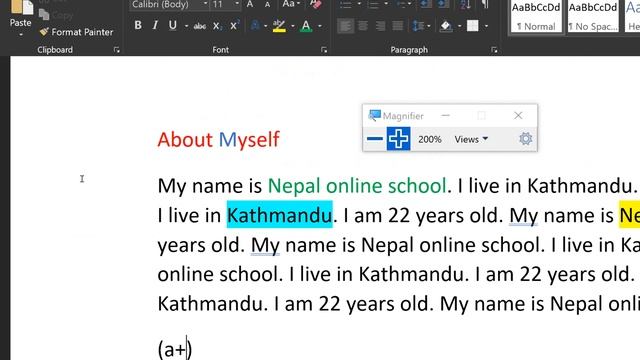Open the Borders dropdown arrow
Image resolution: width=640 pixels, height=360 pixels.
486,26
